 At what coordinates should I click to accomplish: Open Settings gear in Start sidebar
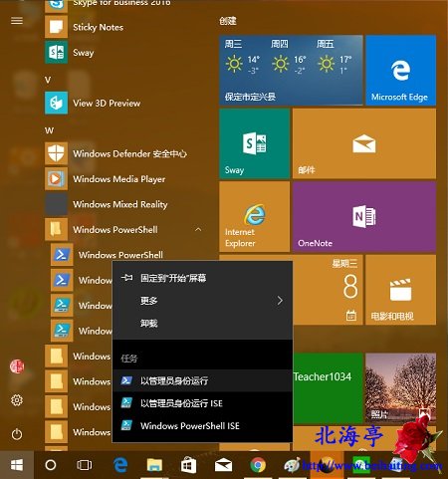pos(17,400)
